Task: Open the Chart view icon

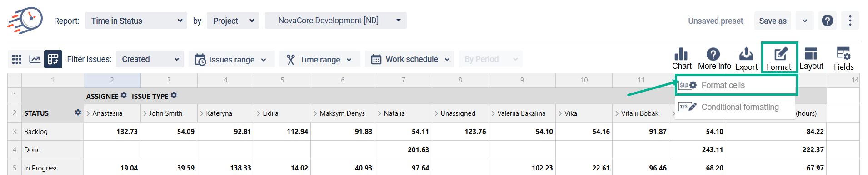Action: click(681, 54)
